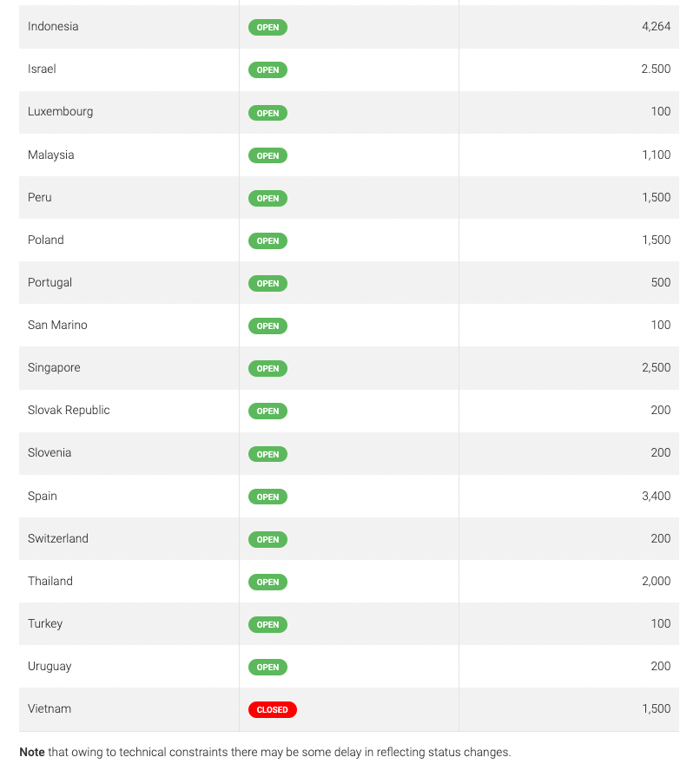Click the 4,264 quota value for Indonesia

656,26
